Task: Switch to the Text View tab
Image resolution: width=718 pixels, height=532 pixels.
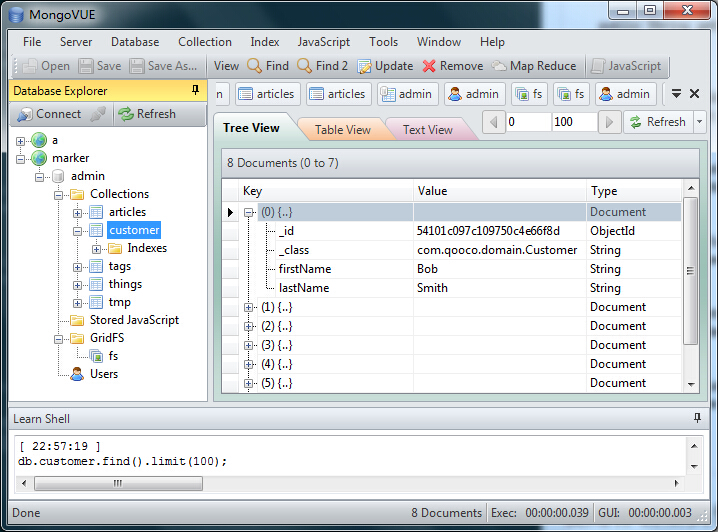Action: [428, 130]
